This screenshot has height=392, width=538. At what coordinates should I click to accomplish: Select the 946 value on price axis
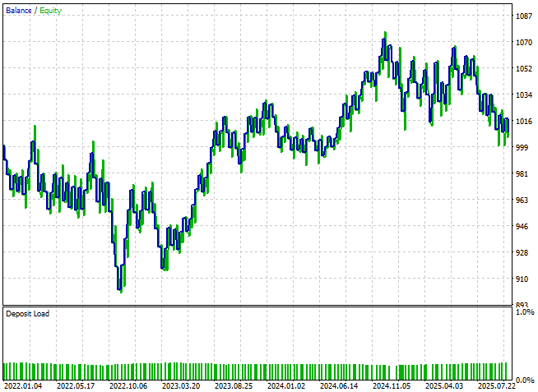522,226
